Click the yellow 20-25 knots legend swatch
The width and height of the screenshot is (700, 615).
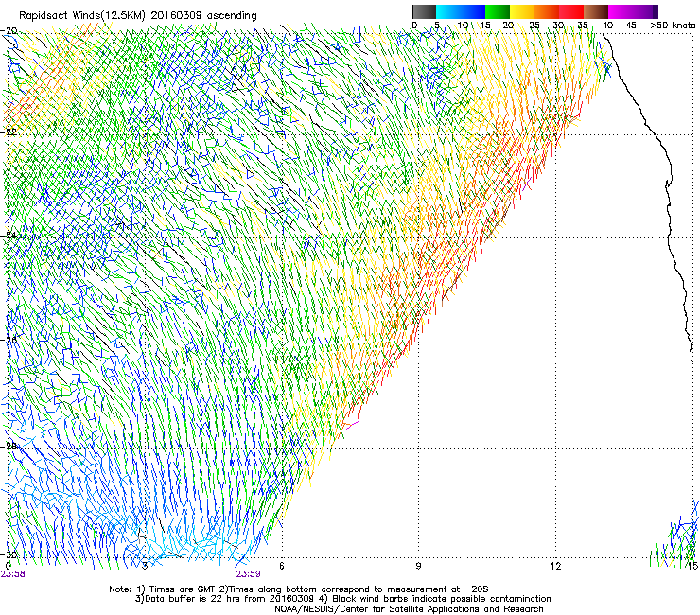(522, 11)
